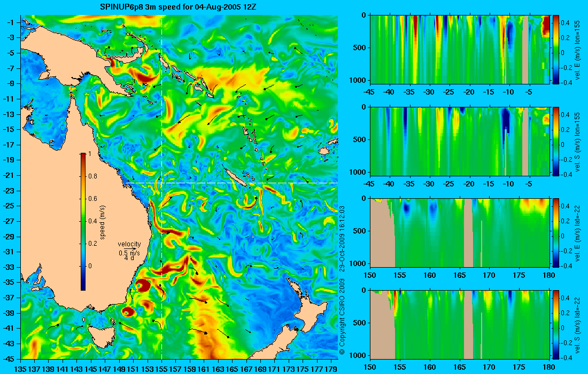Click the "vel. E (m/s) lon=155" label
This screenshot has width=588, height=374.
click(577, 51)
